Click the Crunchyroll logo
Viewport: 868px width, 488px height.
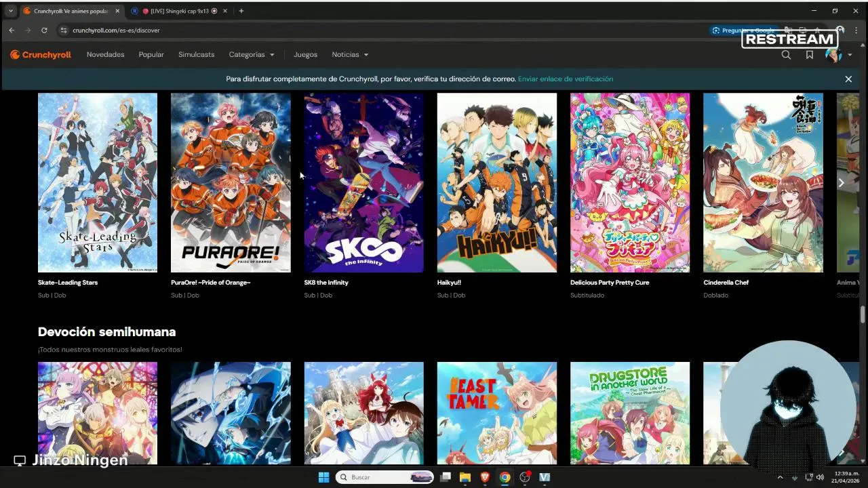click(41, 55)
